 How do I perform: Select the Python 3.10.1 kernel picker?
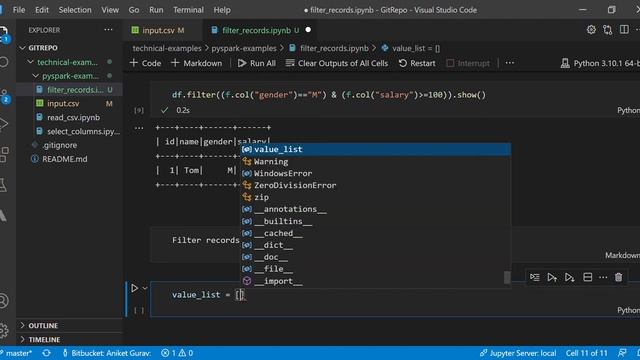[600, 63]
